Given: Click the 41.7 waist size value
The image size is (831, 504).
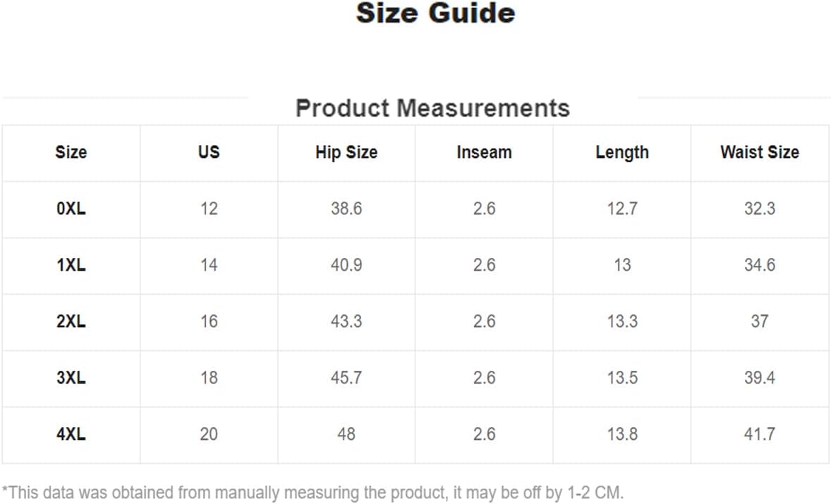Looking at the screenshot, I should click(x=760, y=434).
